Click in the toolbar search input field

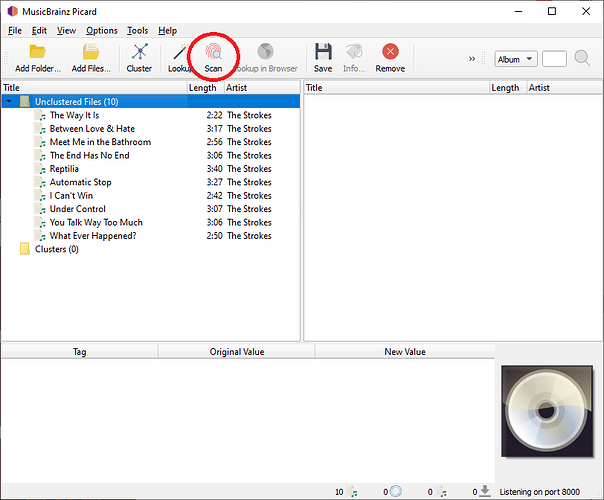[x=554, y=59]
